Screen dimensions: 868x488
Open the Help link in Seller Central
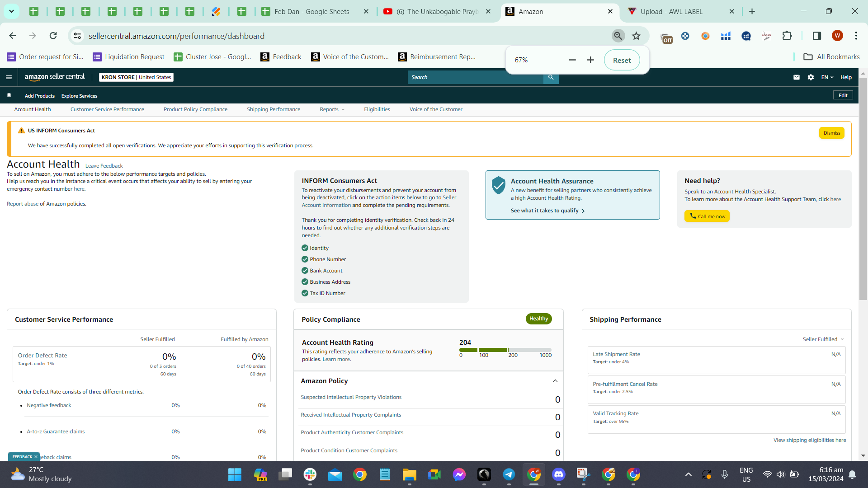846,77
